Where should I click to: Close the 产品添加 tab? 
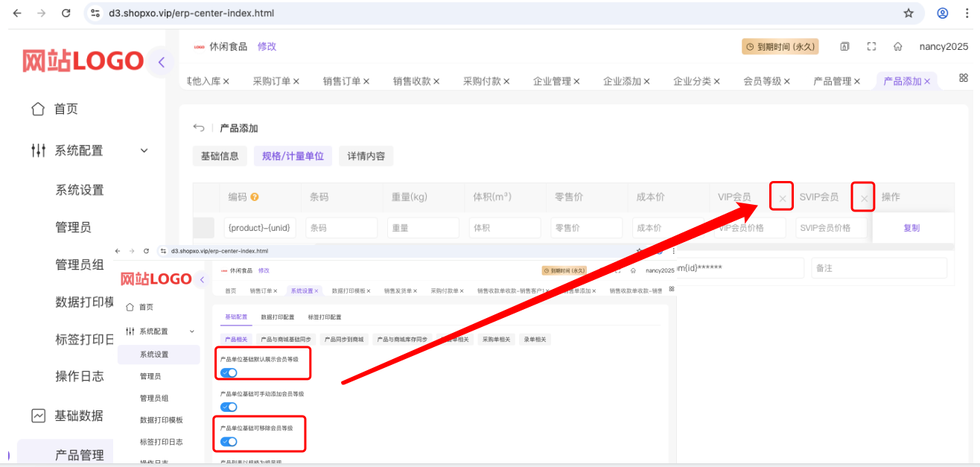[927, 81]
